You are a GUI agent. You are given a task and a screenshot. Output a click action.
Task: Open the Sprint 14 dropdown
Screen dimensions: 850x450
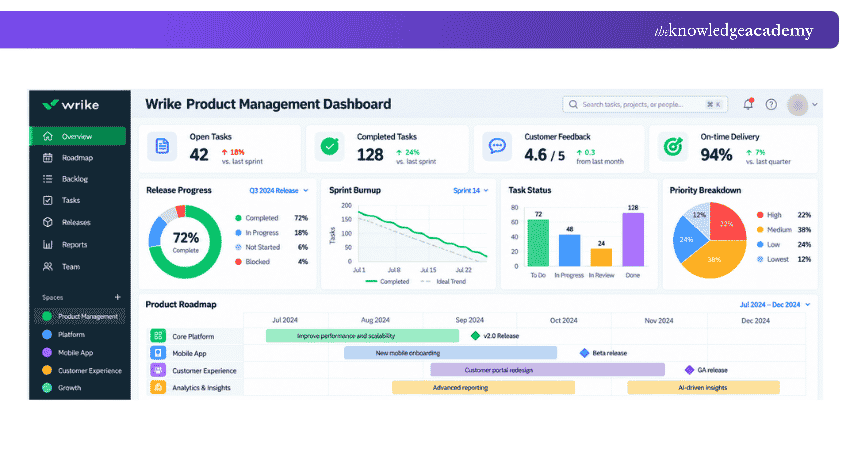pyautogui.click(x=471, y=191)
